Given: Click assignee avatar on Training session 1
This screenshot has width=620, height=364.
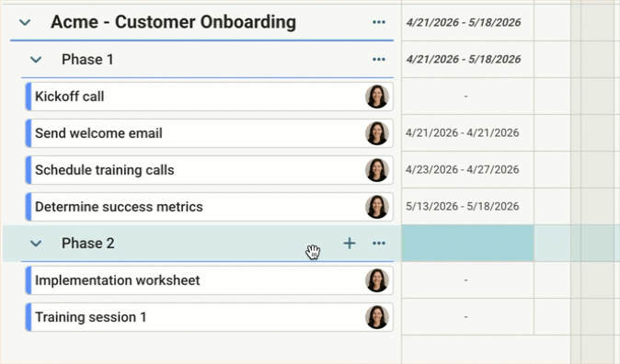Looking at the screenshot, I should [x=377, y=317].
